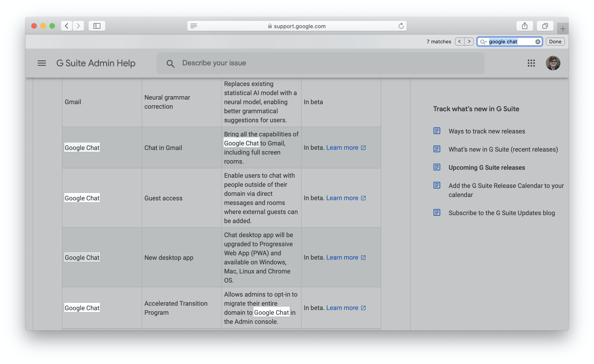Click the sidebar toggle icon in Safari toolbar

coord(97,26)
